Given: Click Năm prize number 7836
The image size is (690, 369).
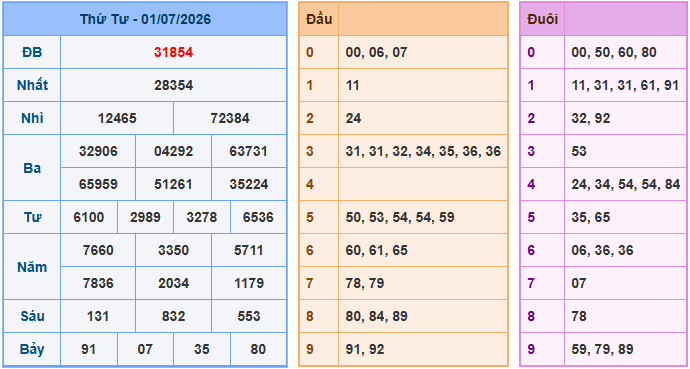Looking at the screenshot, I should (x=98, y=283).
